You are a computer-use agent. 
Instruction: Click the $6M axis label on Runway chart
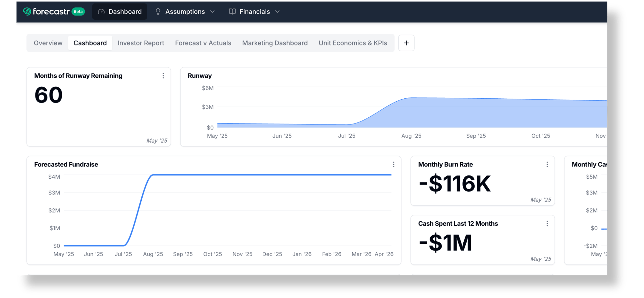tap(208, 88)
